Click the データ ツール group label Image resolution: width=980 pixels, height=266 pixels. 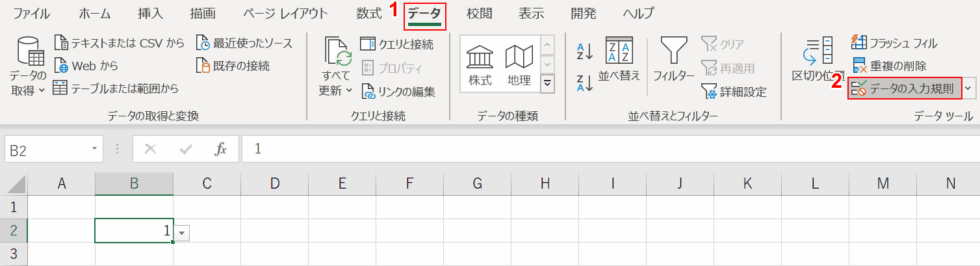click(943, 116)
